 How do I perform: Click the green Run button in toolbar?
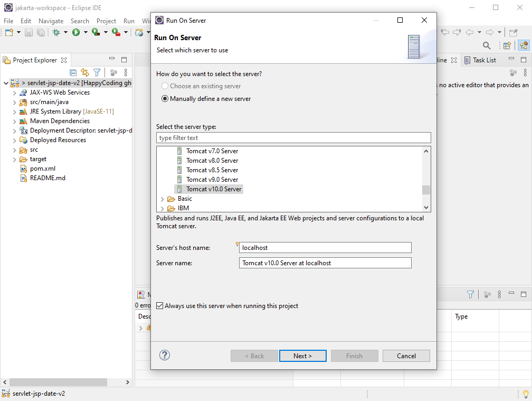point(76,32)
